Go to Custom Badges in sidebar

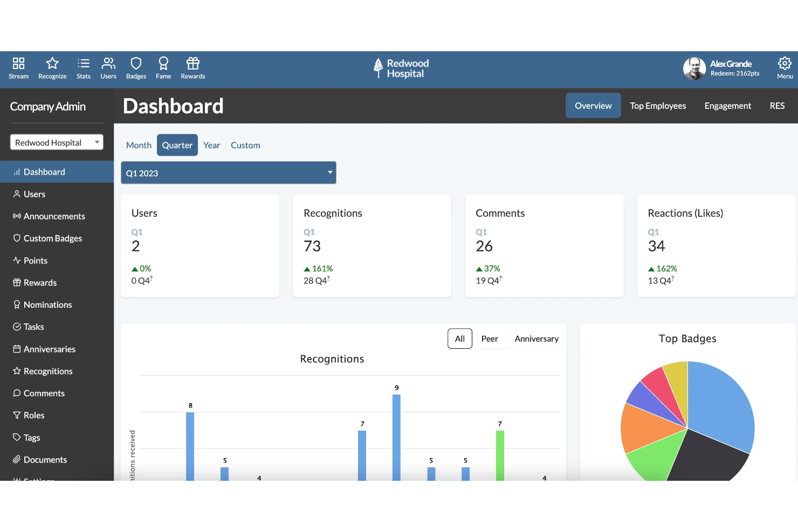coord(53,238)
